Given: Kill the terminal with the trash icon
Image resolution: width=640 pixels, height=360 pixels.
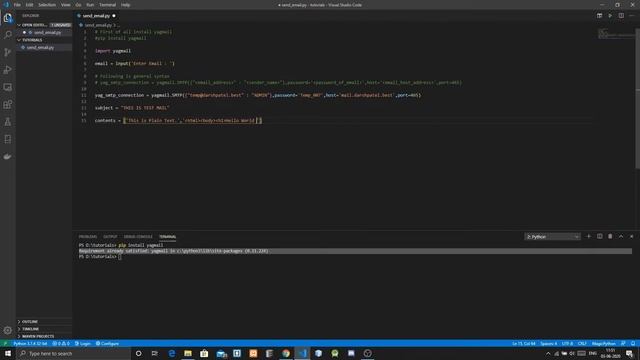Looking at the screenshot, I should [610, 236].
